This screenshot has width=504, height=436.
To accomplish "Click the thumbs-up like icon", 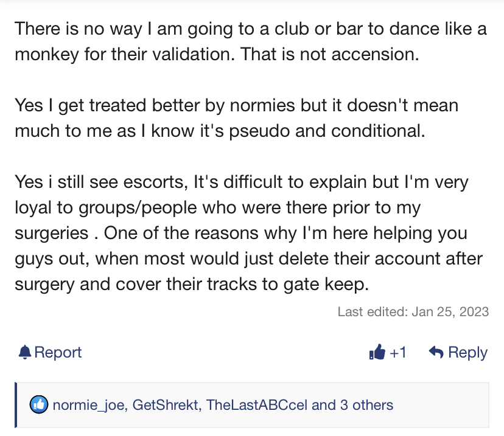I will pyautogui.click(x=377, y=352).
